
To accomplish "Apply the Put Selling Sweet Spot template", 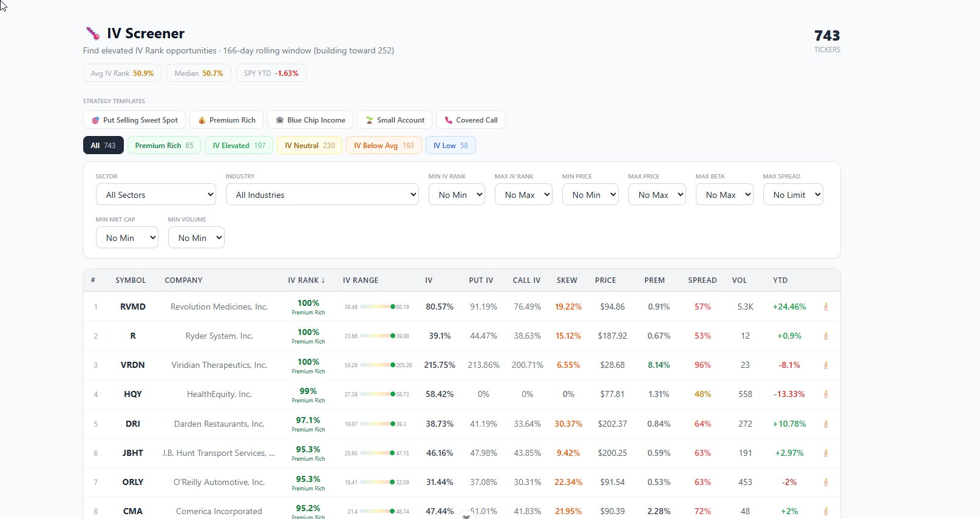I will coord(134,120).
